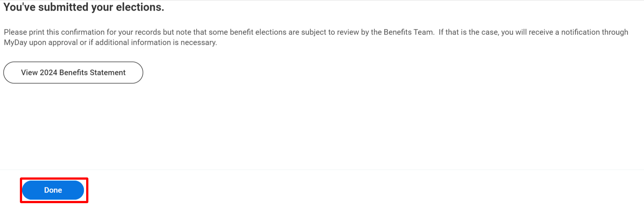Click the word "MyDay" in the notice
The width and height of the screenshot is (644, 205).
15,43
